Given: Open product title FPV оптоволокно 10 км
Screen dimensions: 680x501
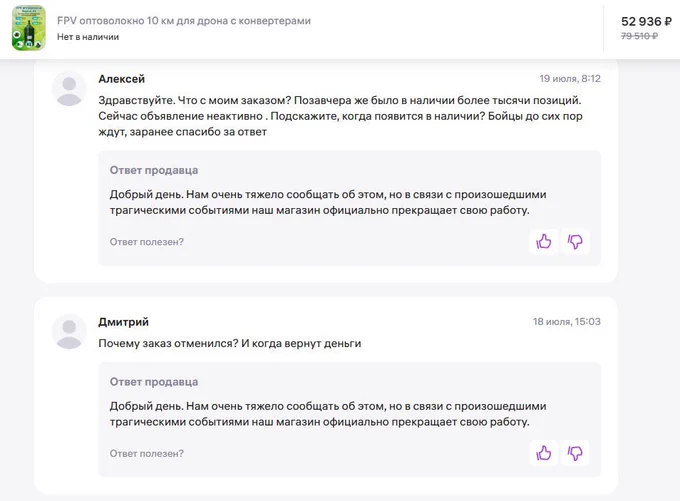Looking at the screenshot, I should coord(184,21).
